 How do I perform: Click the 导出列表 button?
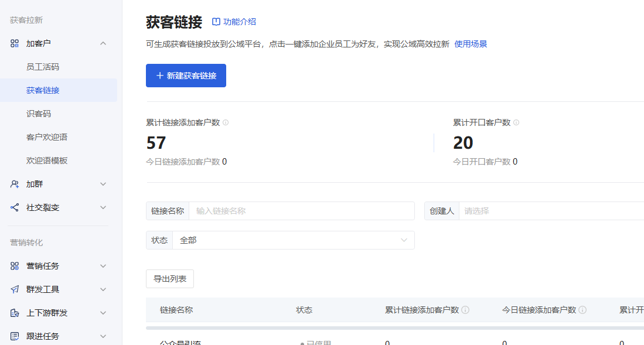point(170,279)
